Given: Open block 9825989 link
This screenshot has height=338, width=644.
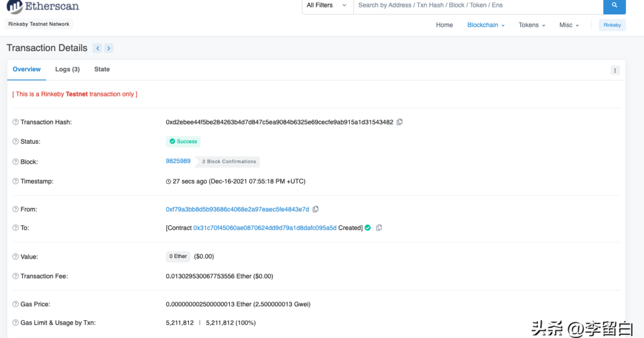Looking at the screenshot, I should point(178,161).
